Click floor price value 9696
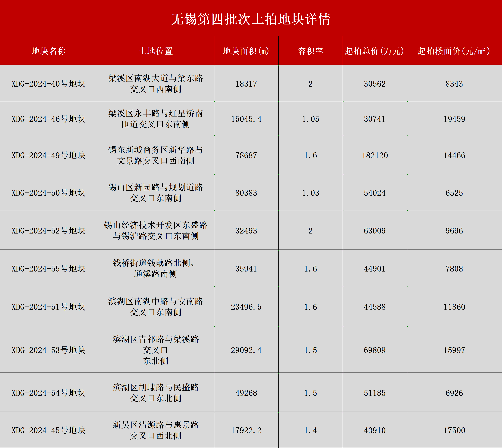Screen dimensions: 502x448 454,231
